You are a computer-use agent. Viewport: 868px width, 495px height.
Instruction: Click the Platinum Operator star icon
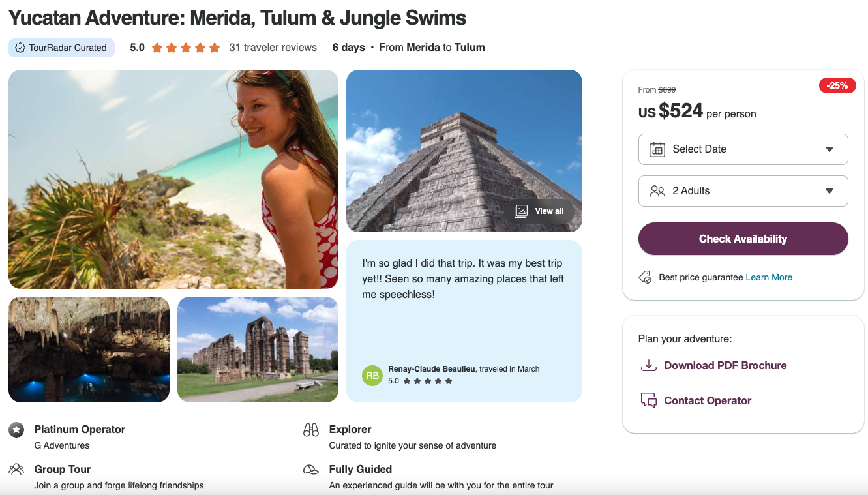pos(16,430)
